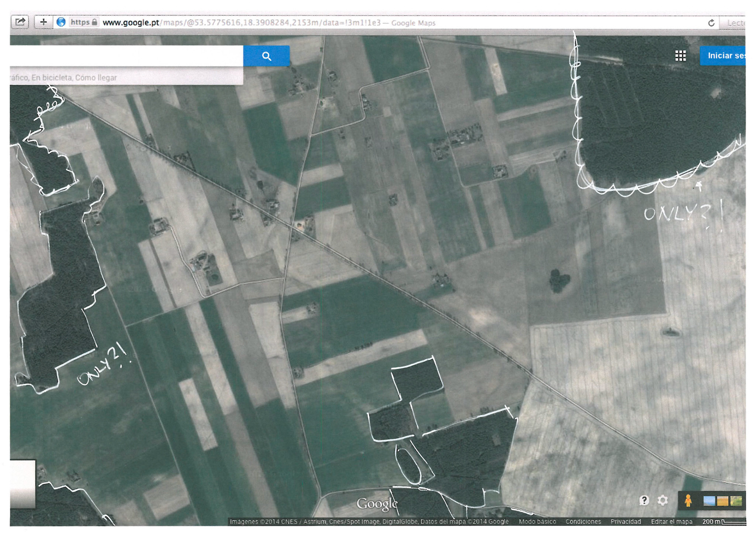Open map settings gear icon
The height and width of the screenshot is (535, 756).
point(663,500)
